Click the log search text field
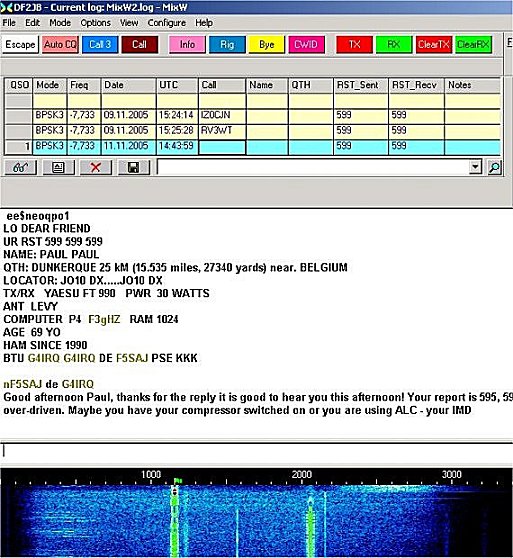The image size is (513, 558). click(313, 167)
